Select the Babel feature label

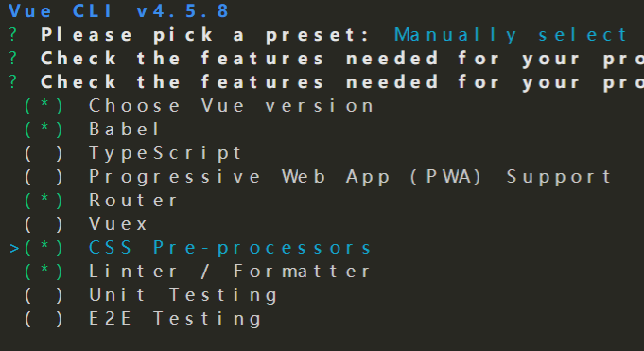(124, 130)
